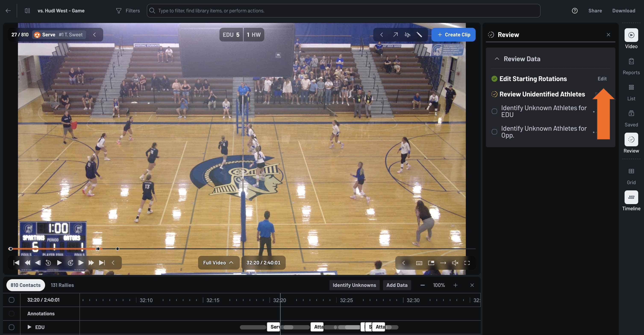Open the Reports sidebar icon
644x335 pixels.
click(631, 61)
